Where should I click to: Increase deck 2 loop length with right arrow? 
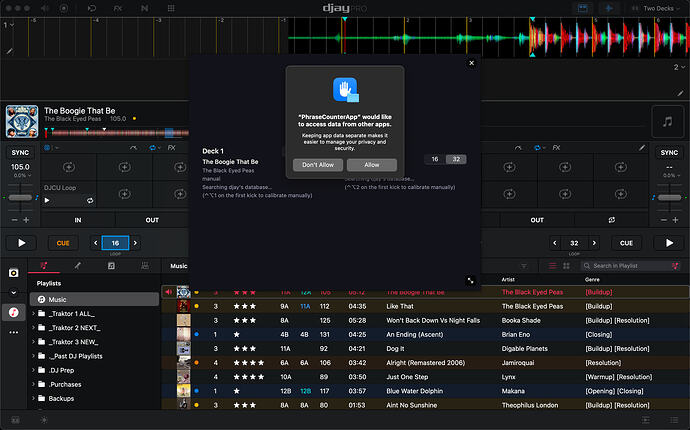pos(594,243)
